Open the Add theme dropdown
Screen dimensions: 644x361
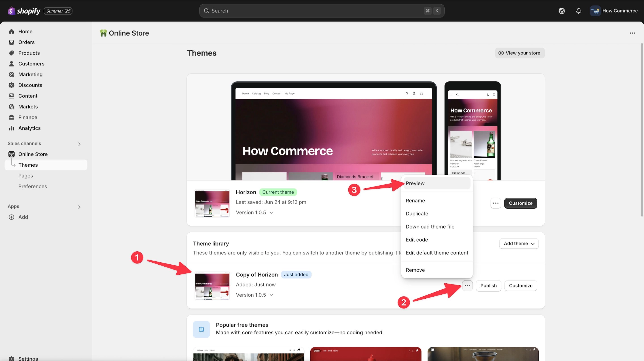519,244
